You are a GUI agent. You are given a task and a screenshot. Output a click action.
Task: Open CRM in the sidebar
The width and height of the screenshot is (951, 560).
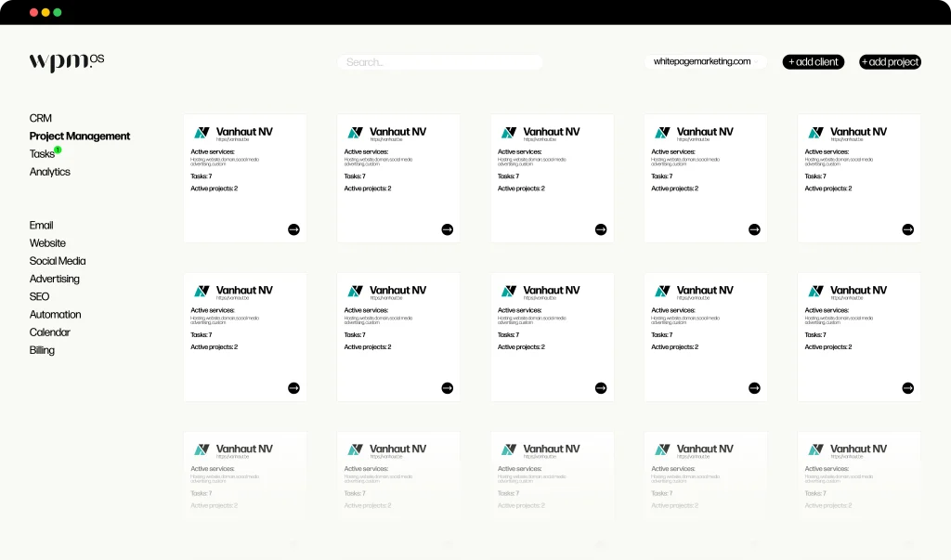point(41,118)
